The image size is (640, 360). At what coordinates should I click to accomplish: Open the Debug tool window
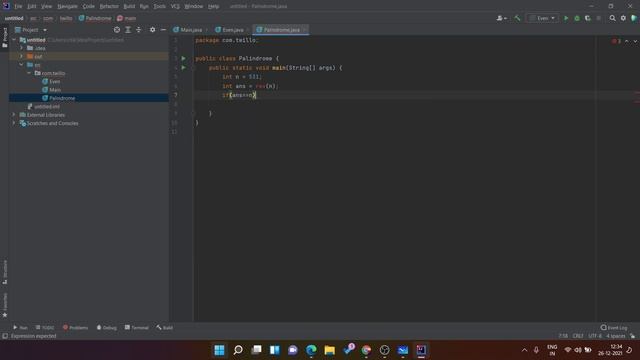pos(107,328)
